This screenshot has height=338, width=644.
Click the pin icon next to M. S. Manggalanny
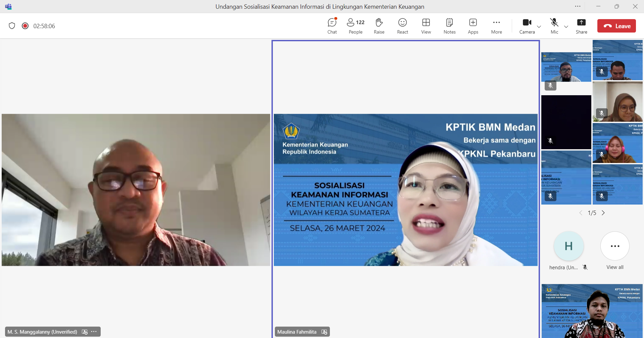(85, 332)
